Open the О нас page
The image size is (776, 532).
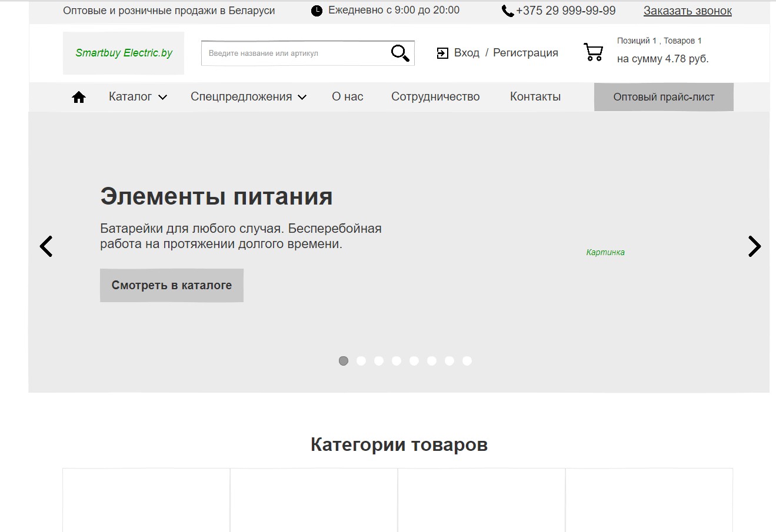tap(348, 97)
